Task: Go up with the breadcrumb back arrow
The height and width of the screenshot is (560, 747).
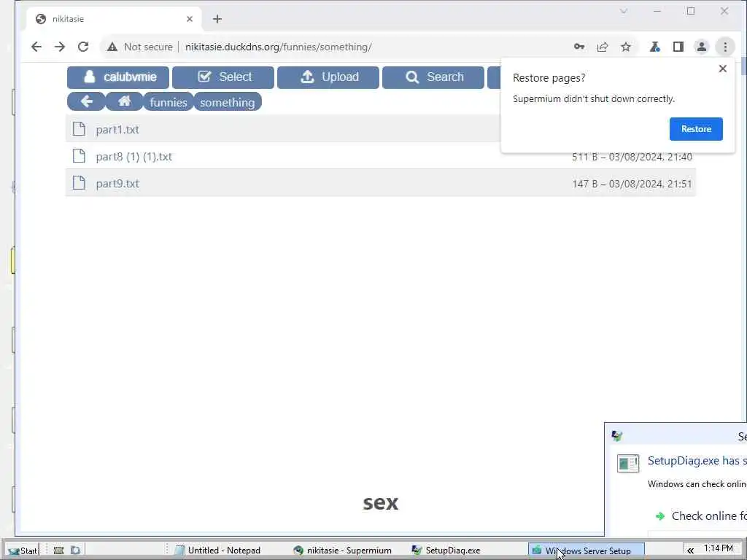Action: tap(86, 101)
